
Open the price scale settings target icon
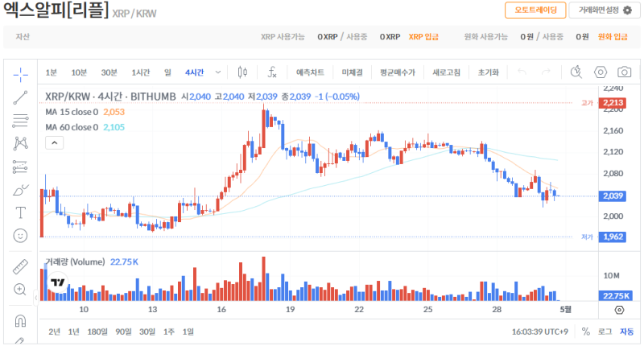619,310
